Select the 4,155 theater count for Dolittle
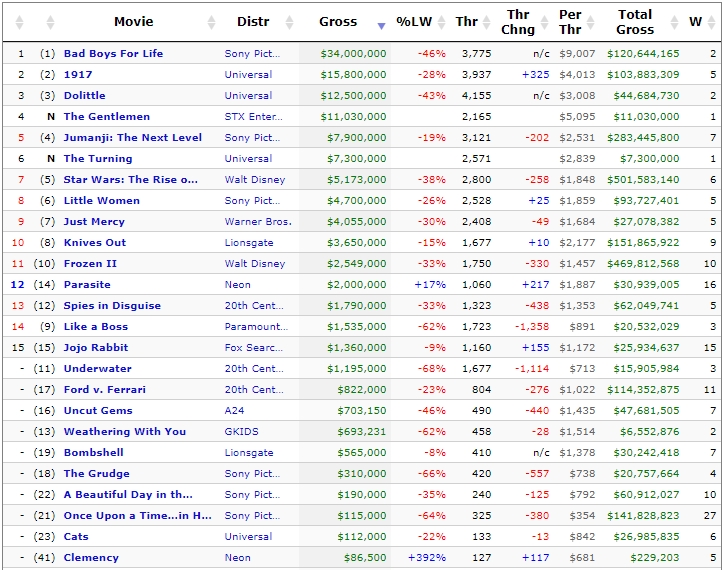The width and height of the screenshot is (724, 570). tap(477, 96)
